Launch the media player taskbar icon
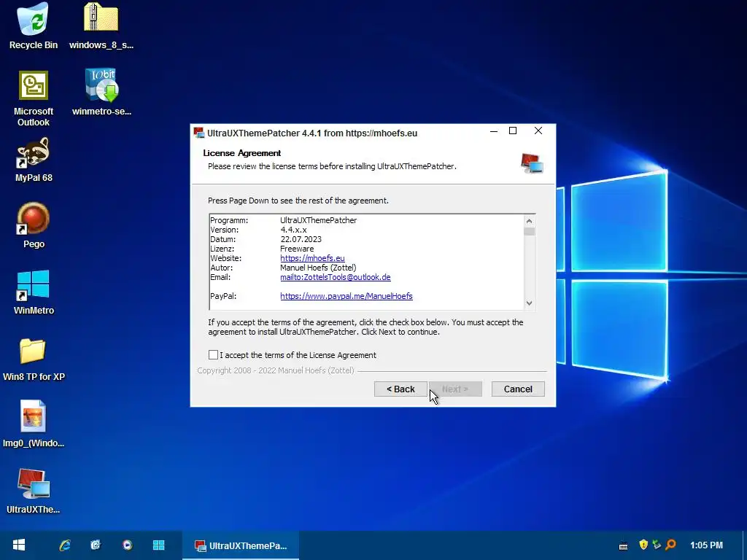This screenshot has height=560, width=747. [x=127, y=545]
